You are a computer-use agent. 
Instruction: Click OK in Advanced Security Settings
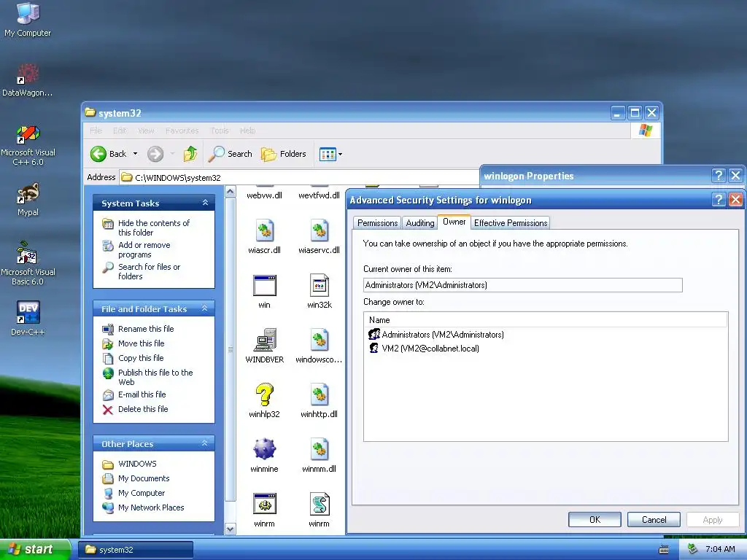pos(595,519)
